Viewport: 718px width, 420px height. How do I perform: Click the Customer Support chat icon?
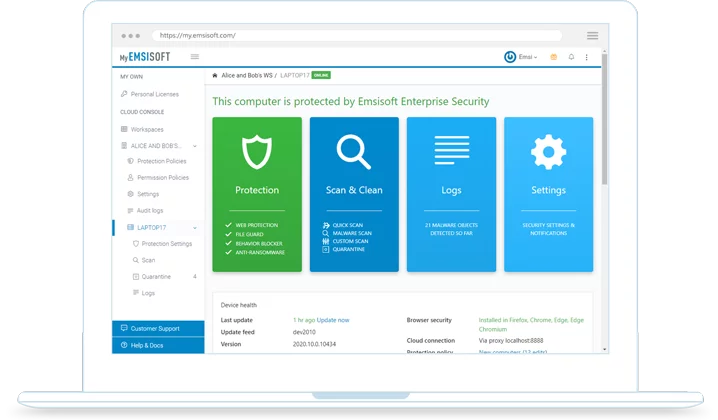click(x=124, y=328)
